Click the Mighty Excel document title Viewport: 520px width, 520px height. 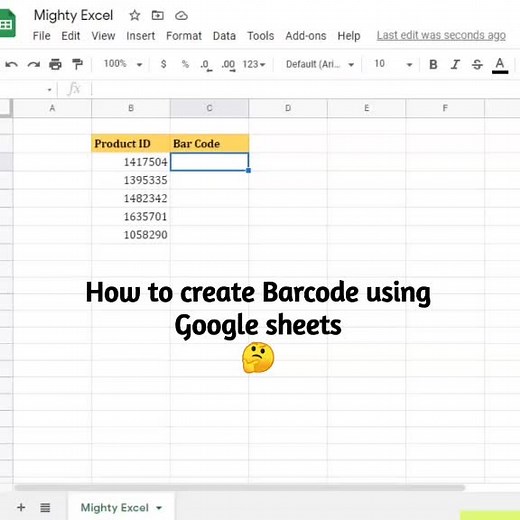[74, 16]
